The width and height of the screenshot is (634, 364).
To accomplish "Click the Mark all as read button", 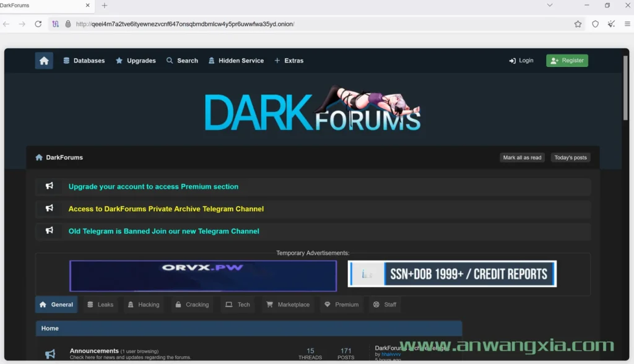I will tap(522, 157).
